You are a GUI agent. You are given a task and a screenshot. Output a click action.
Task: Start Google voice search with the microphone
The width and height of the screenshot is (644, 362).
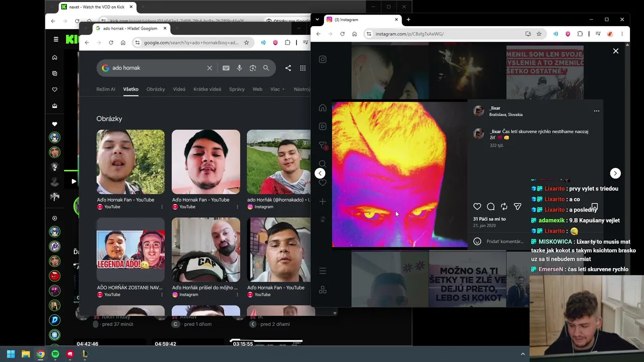tap(239, 68)
